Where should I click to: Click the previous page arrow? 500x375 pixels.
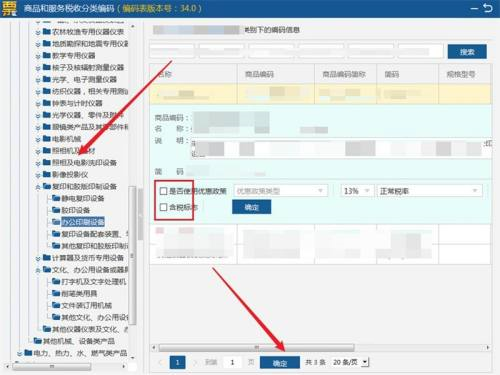click(x=161, y=362)
